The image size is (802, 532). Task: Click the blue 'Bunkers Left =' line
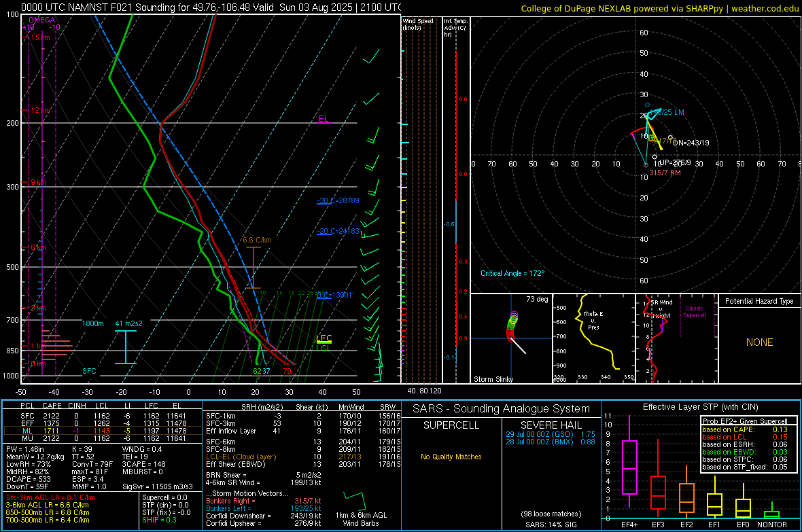point(264,508)
